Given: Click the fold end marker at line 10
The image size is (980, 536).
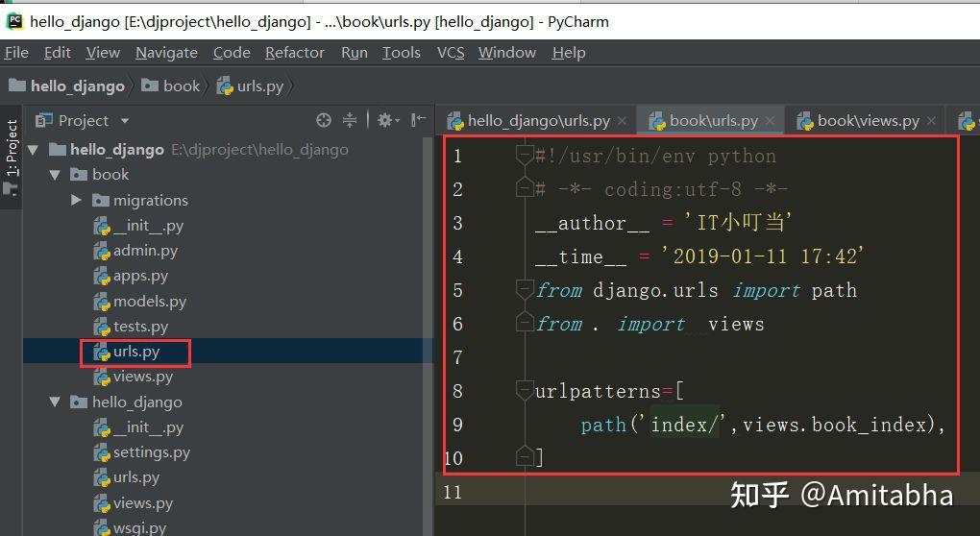Looking at the screenshot, I should coord(525,457).
